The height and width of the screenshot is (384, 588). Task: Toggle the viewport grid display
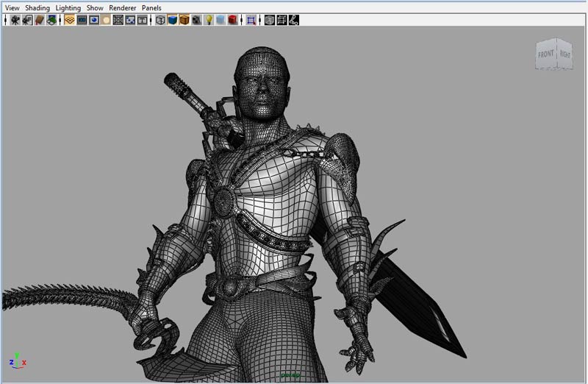click(x=70, y=20)
